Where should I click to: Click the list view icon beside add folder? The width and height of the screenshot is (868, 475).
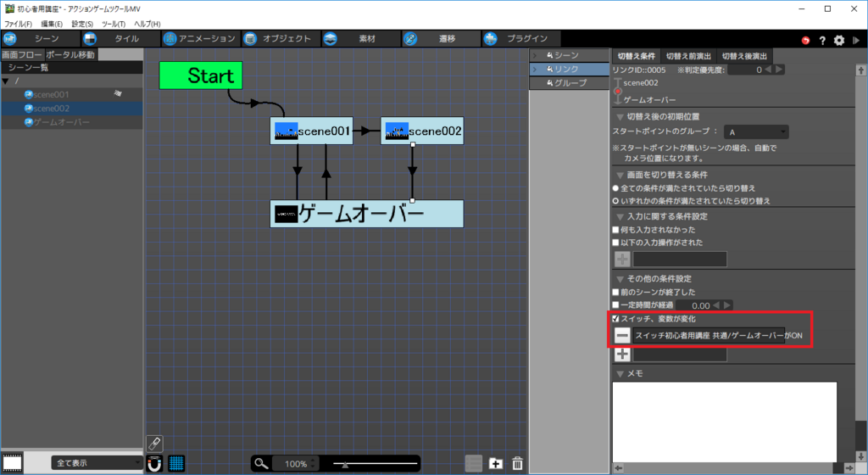pyautogui.click(x=474, y=463)
